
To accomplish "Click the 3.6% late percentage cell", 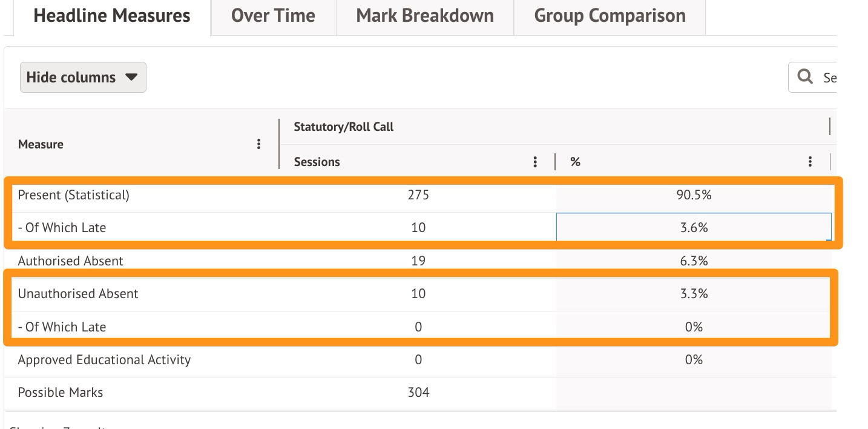I will pyautogui.click(x=693, y=228).
